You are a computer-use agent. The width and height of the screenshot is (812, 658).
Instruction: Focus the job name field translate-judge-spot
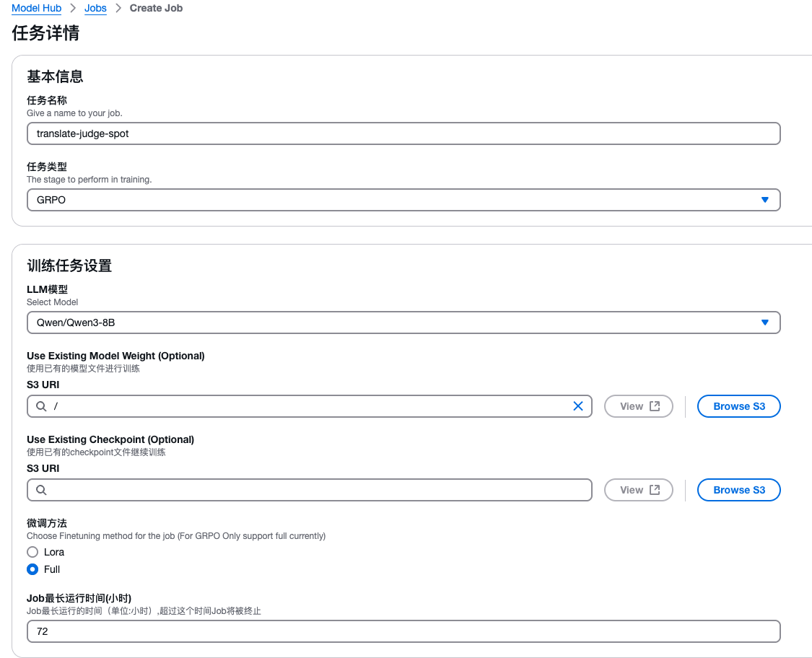(x=403, y=133)
